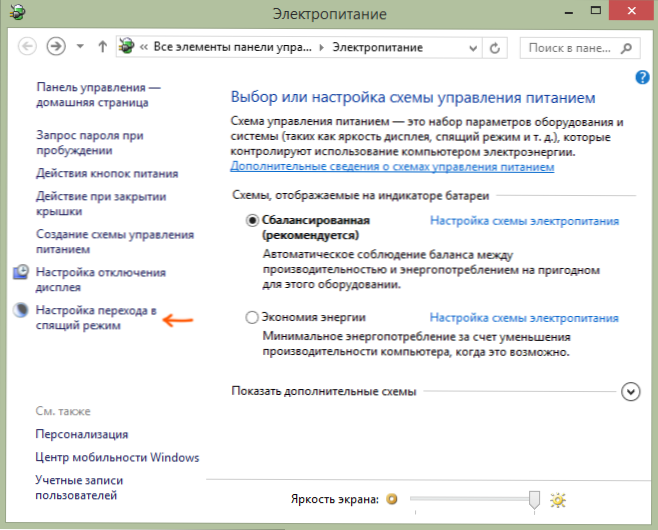This screenshot has width=658, height=530.
Task: Expand 'Показать дополнительные схемы' chevron
Action: pos(630,392)
